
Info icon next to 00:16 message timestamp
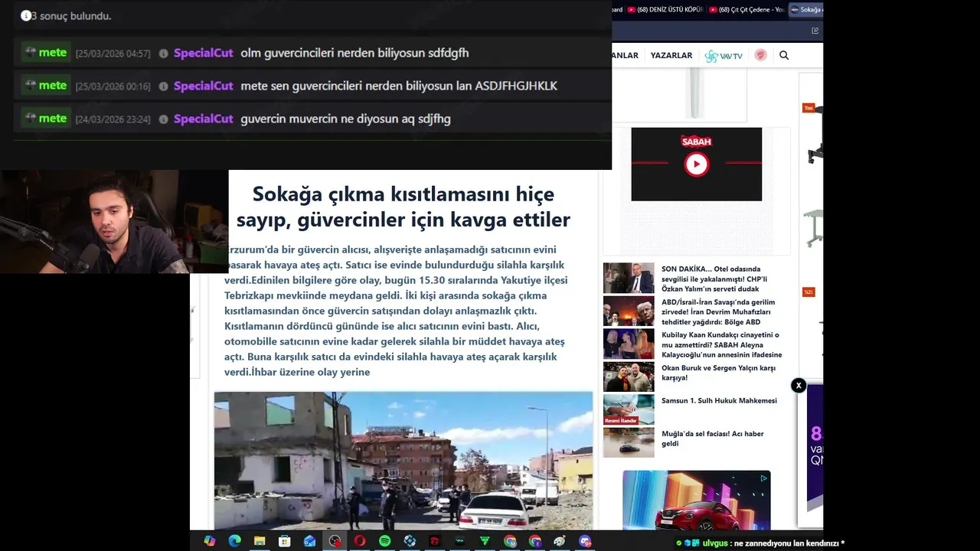tap(163, 86)
